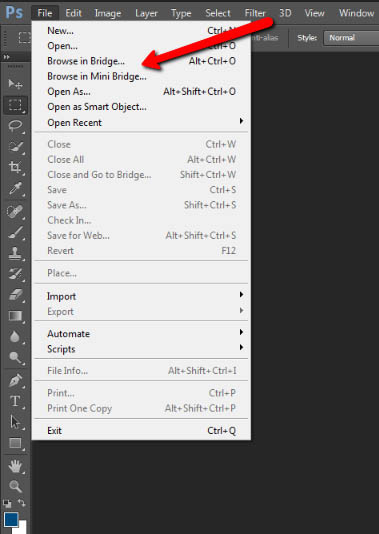The width and height of the screenshot is (379, 534).
Task: Choose Open... from the File menu
Action: tap(141, 46)
